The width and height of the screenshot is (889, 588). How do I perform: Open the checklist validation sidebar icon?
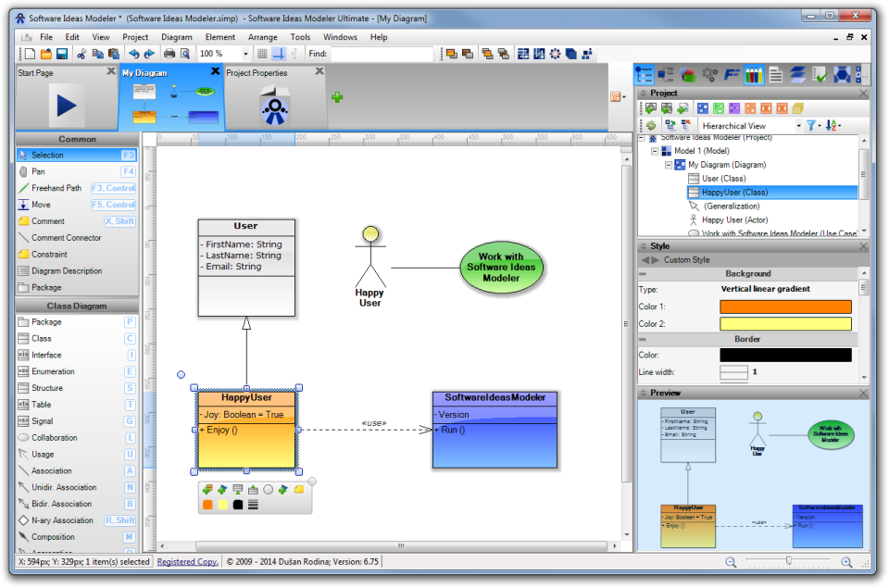pos(820,74)
